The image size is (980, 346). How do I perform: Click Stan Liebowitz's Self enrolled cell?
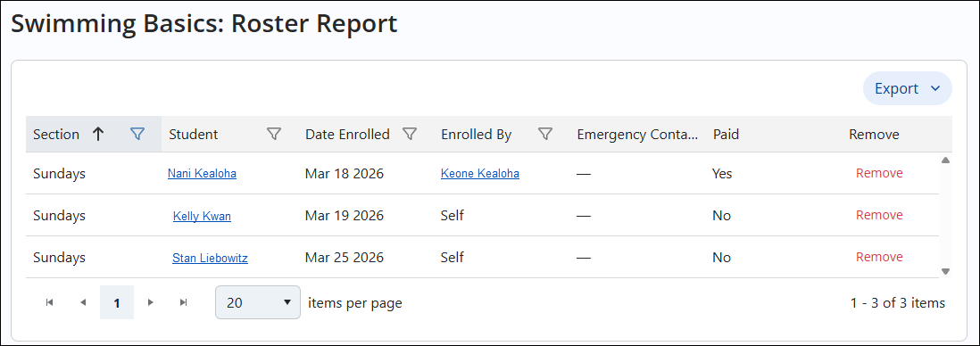[x=453, y=258]
